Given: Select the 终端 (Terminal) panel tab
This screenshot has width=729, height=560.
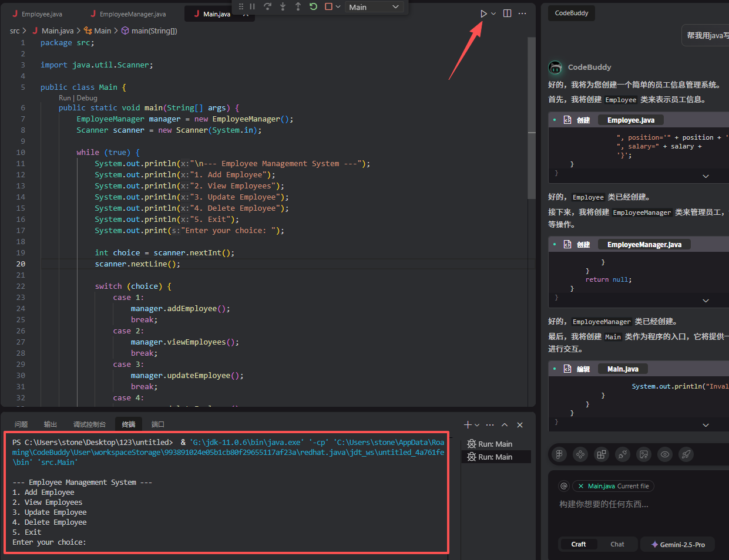Looking at the screenshot, I should point(129,424).
